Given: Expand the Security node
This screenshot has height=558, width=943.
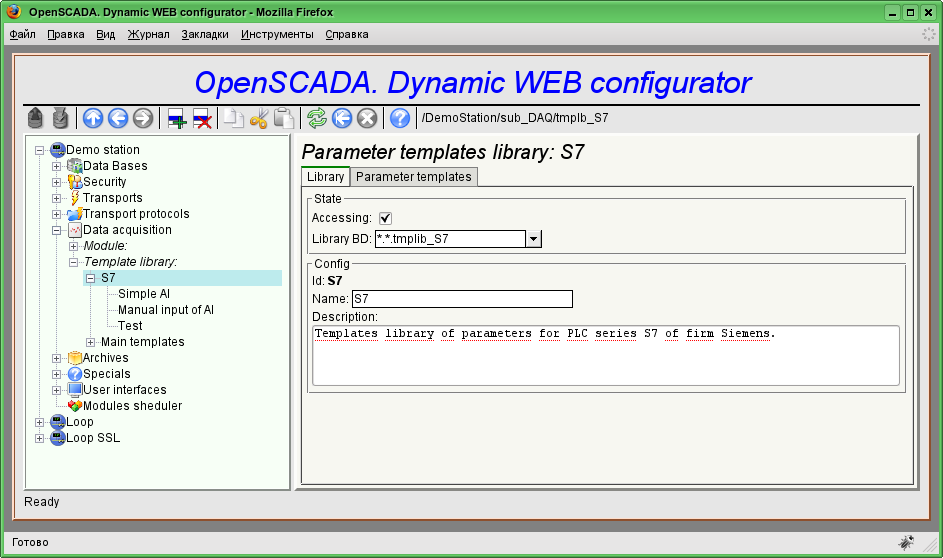Looking at the screenshot, I should pos(57,182).
